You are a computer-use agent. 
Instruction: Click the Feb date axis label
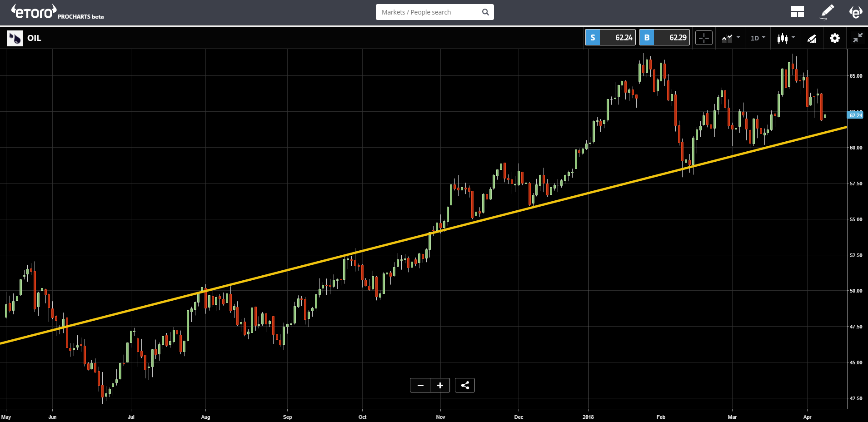coord(661,417)
